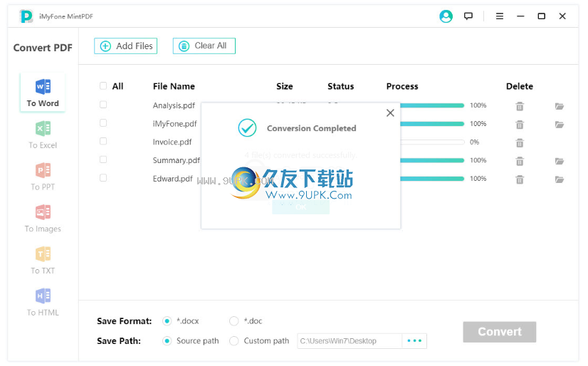Click the File Name column header
The width and height of the screenshot is (588, 366).
point(174,86)
